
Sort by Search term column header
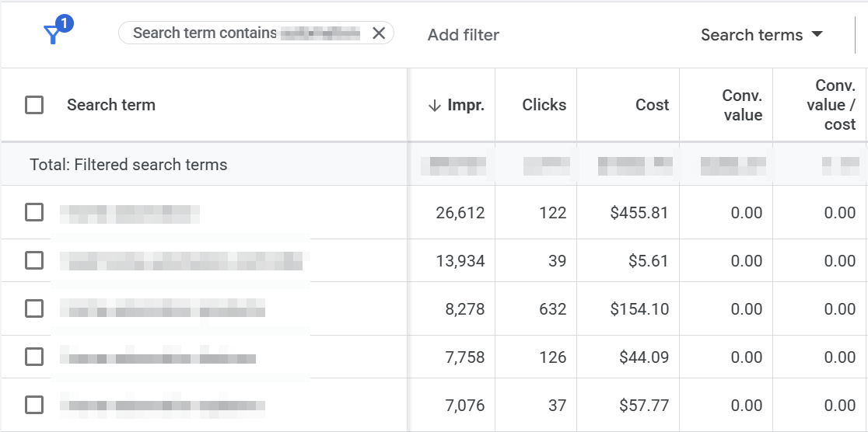pyautogui.click(x=110, y=105)
